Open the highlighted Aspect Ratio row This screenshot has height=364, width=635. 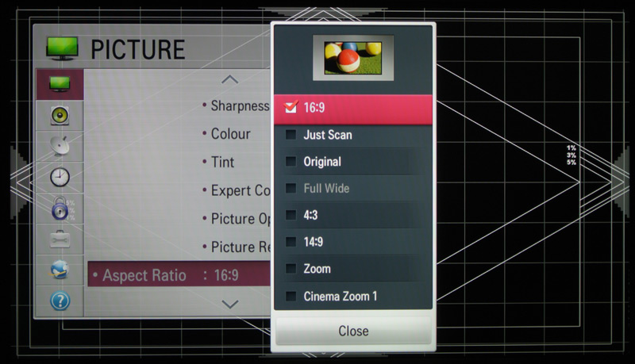[179, 274]
